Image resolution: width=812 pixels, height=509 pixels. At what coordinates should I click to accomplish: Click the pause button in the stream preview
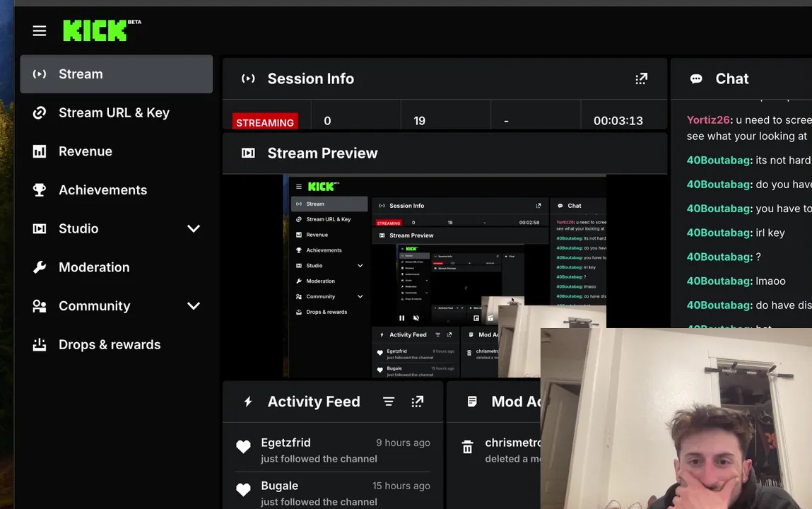pyautogui.click(x=402, y=318)
